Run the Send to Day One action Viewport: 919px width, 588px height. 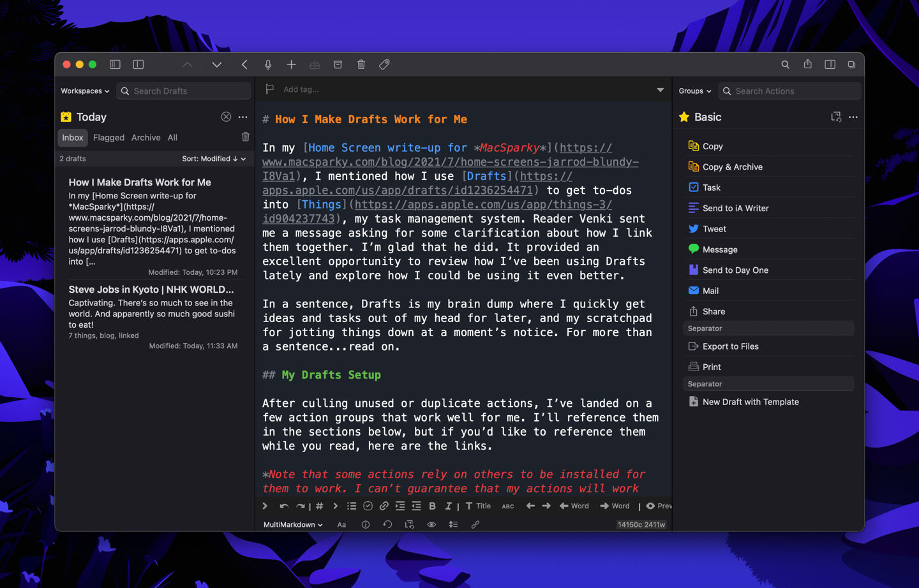[769, 270]
